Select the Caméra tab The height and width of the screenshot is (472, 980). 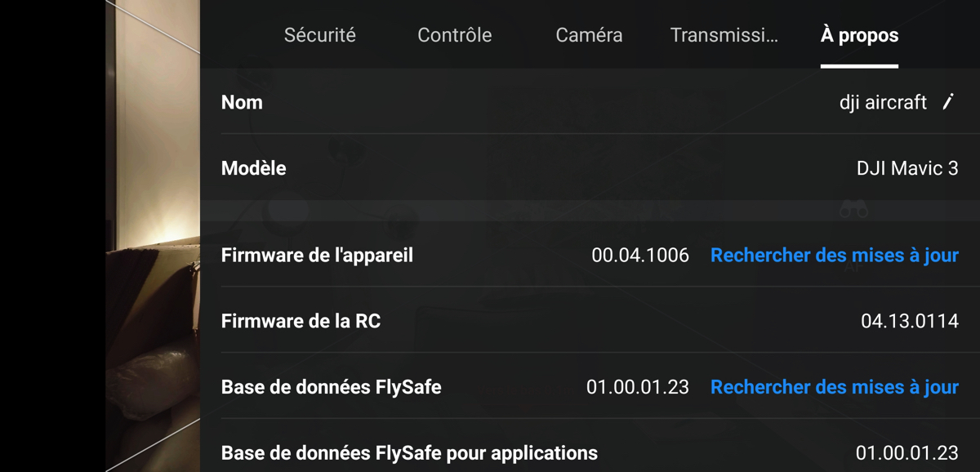coord(589,35)
